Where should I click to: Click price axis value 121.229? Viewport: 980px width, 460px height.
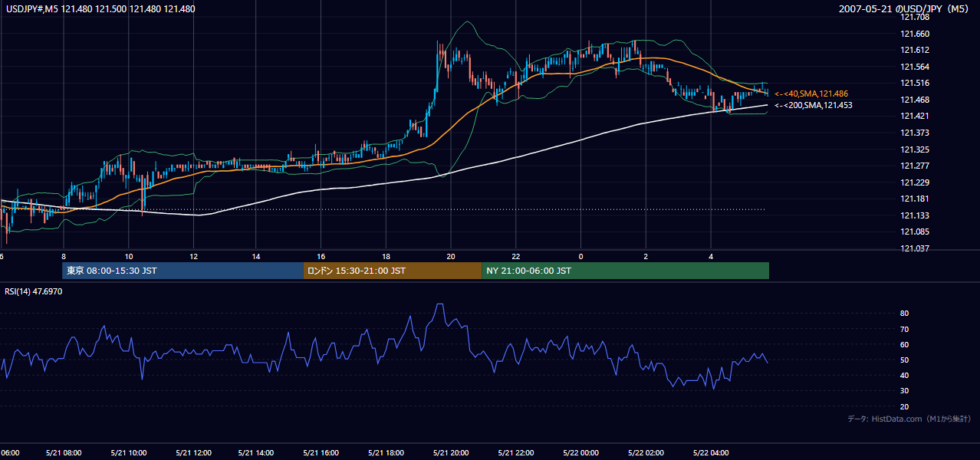pos(916,182)
